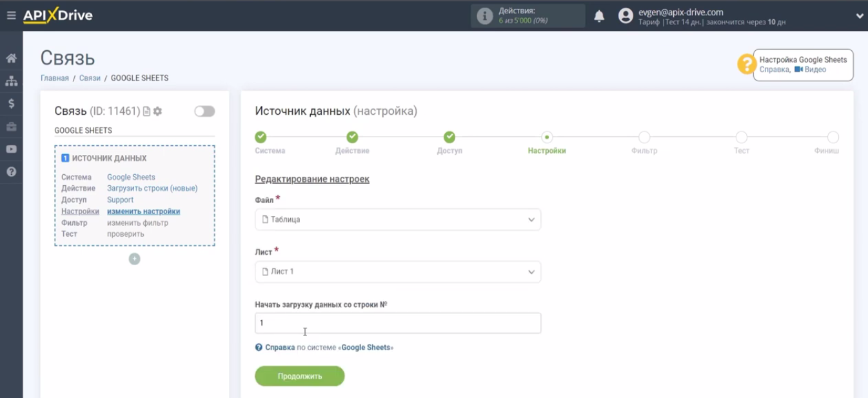
Task: Click изменить фильтр link
Action: click(137, 223)
